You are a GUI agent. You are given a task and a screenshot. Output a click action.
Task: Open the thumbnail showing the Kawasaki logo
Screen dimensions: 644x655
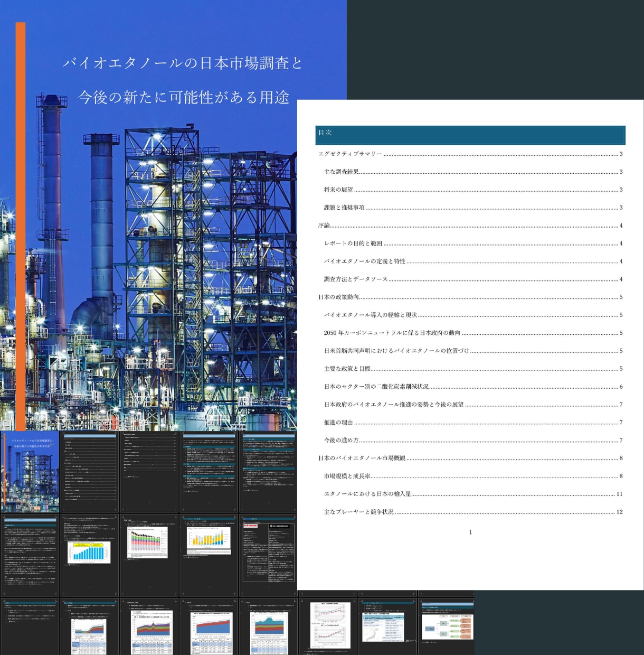(x=268, y=555)
